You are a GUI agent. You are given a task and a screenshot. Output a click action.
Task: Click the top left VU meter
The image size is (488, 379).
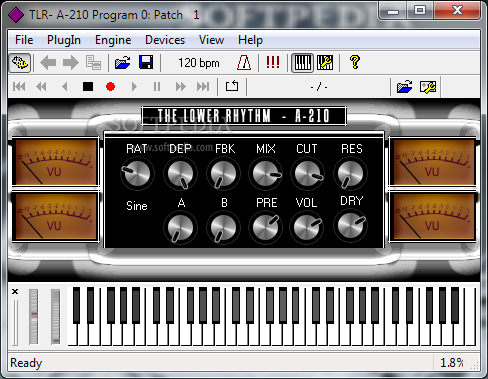(56, 162)
